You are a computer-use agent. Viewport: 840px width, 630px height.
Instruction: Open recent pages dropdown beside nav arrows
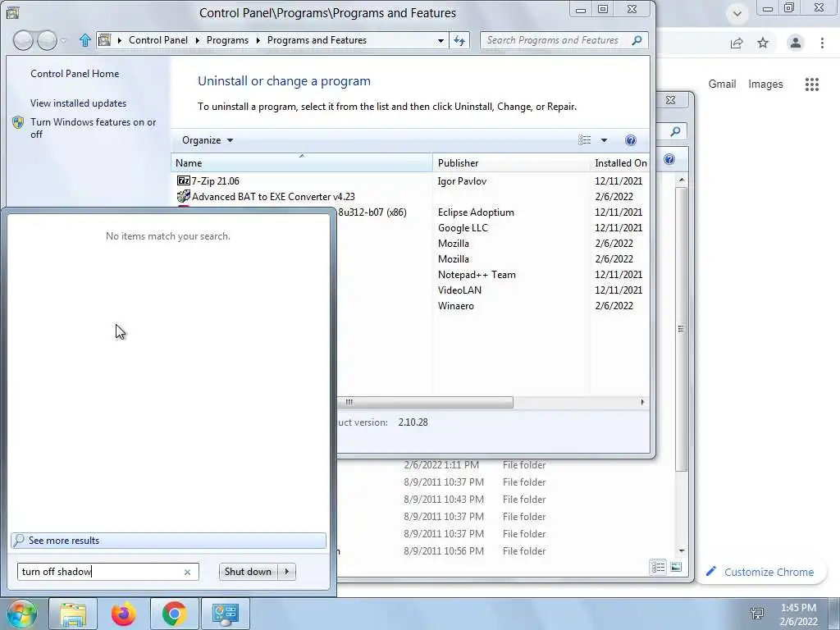click(63, 41)
